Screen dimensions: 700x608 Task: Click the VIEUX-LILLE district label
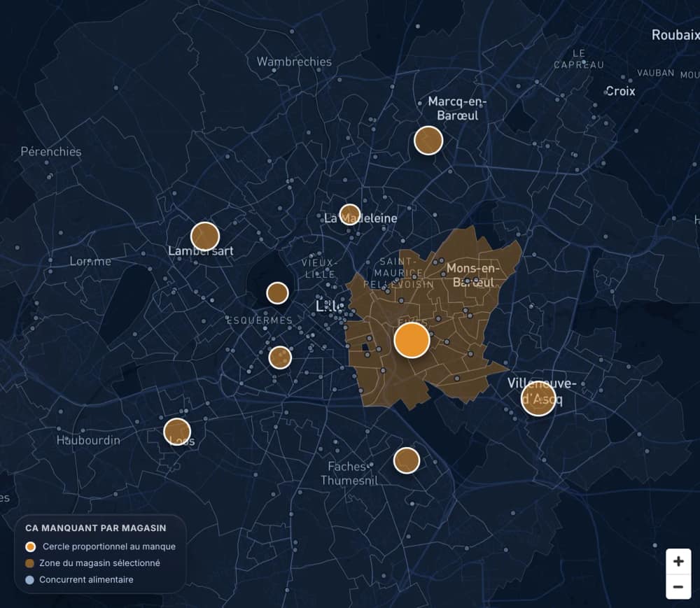pyautogui.click(x=319, y=269)
